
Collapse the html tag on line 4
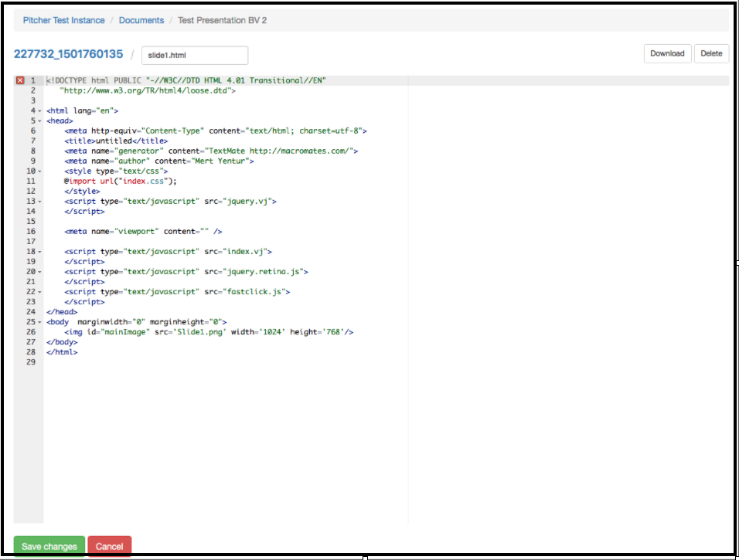39,110
